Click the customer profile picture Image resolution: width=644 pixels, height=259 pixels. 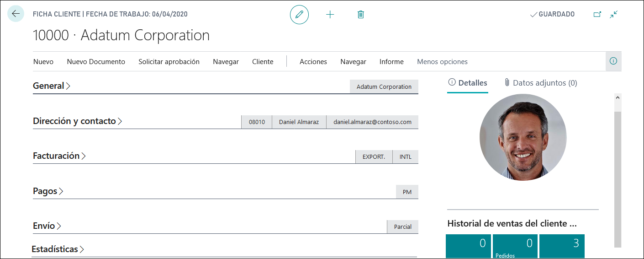[x=523, y=137]
